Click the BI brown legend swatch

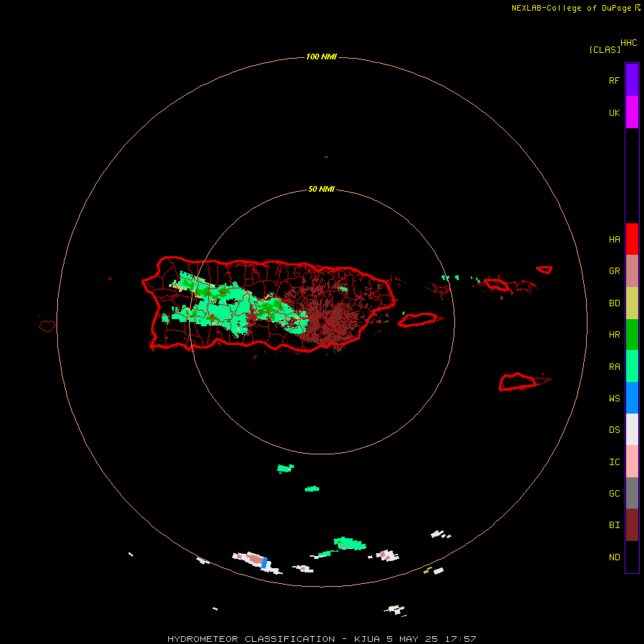[x=632, y=525]
